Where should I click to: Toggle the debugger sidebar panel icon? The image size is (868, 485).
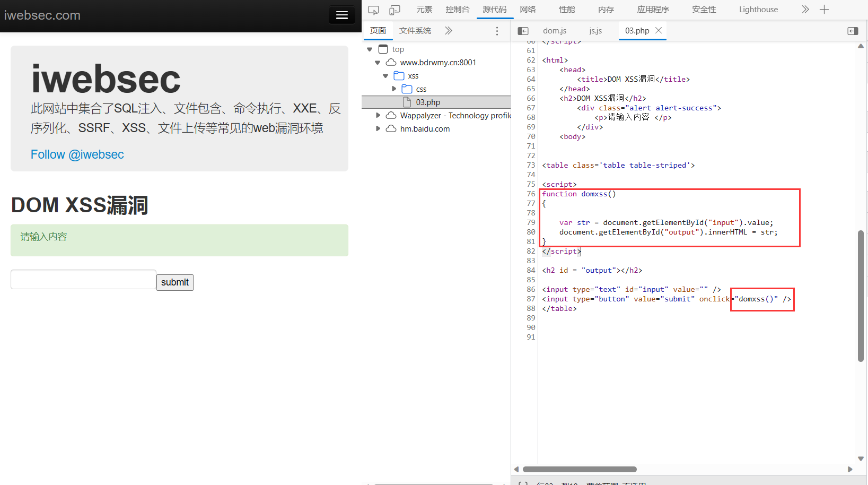coord(853,31)
